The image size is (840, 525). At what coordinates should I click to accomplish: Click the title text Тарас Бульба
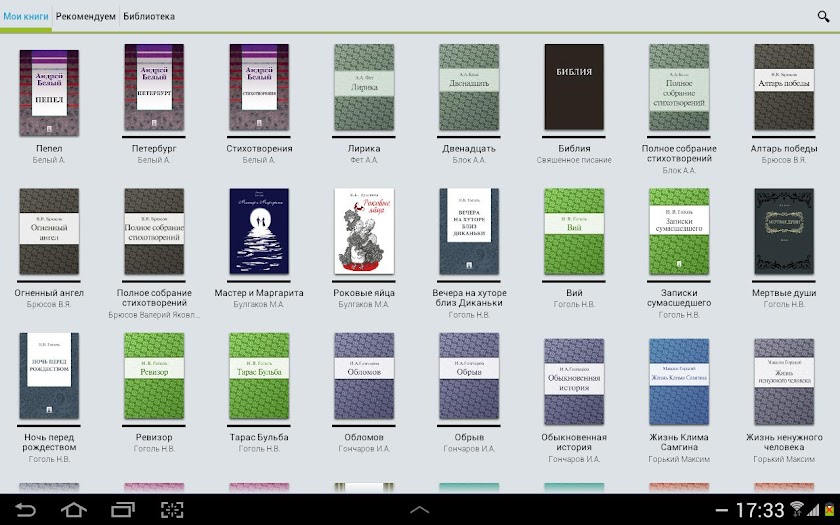tap(259, 437)
